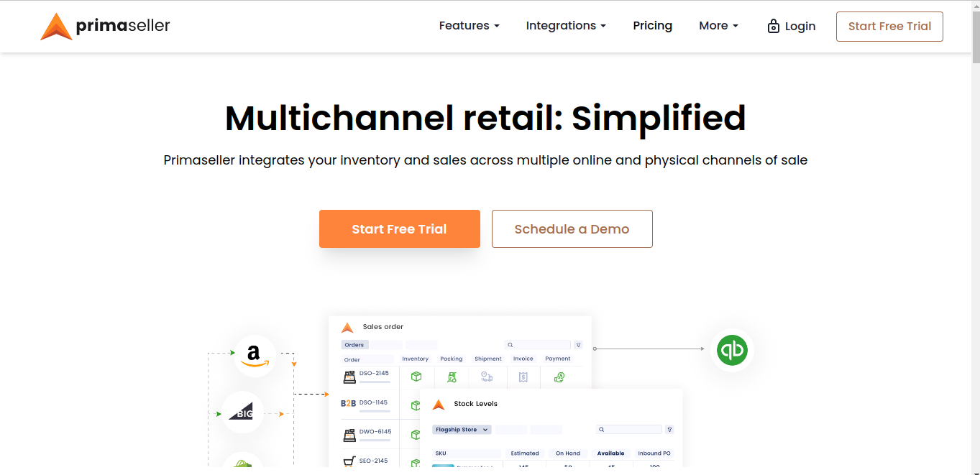Click the search icon in Stock Levels panel

[x=603, y=430]
